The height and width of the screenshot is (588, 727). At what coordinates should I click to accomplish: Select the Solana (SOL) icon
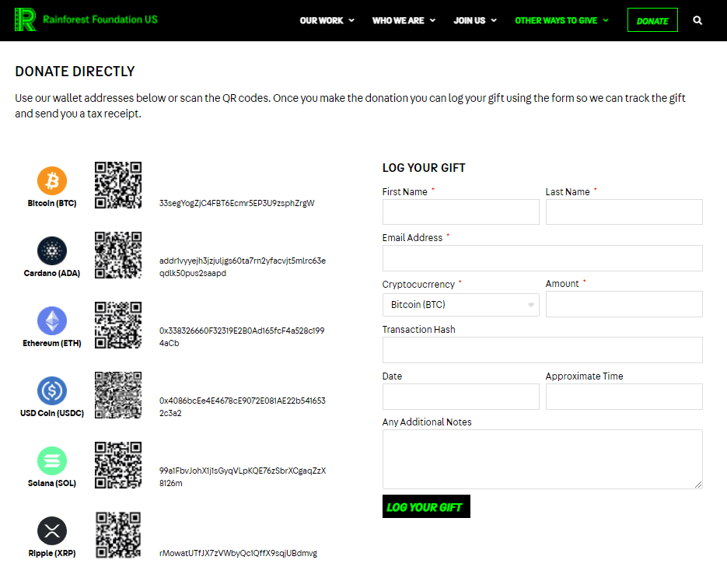[51, 460]
